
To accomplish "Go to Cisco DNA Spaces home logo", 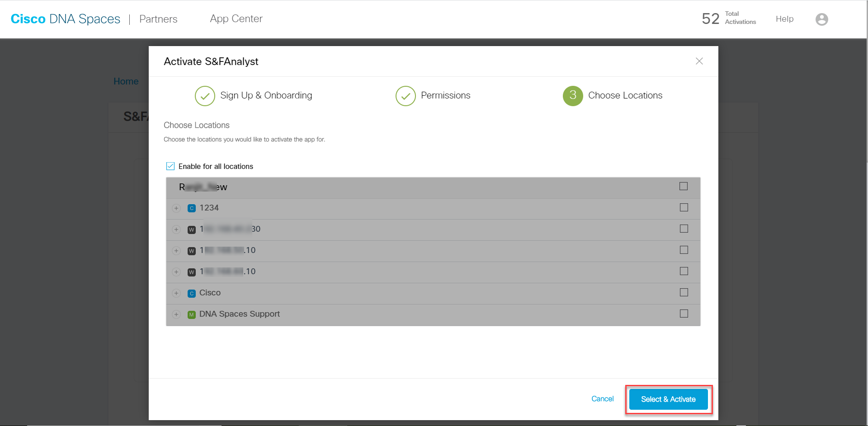I will 66,19.
